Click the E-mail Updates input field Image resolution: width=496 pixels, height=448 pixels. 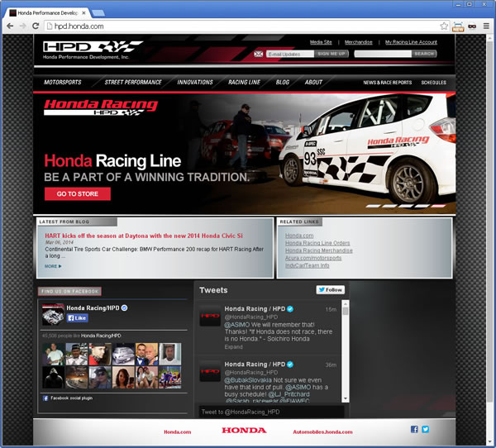click(x=289, y=54)
